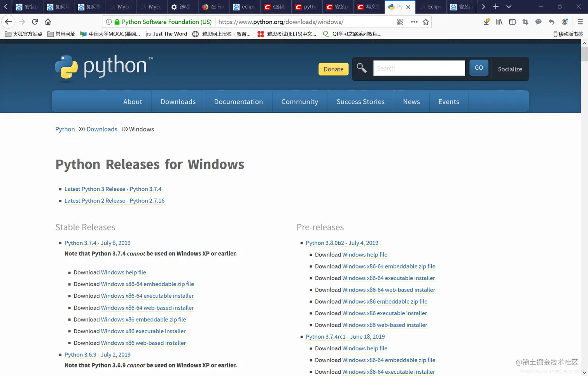Show site information icon in address bar
Screen dimensions: 588x376
[109, 22]
